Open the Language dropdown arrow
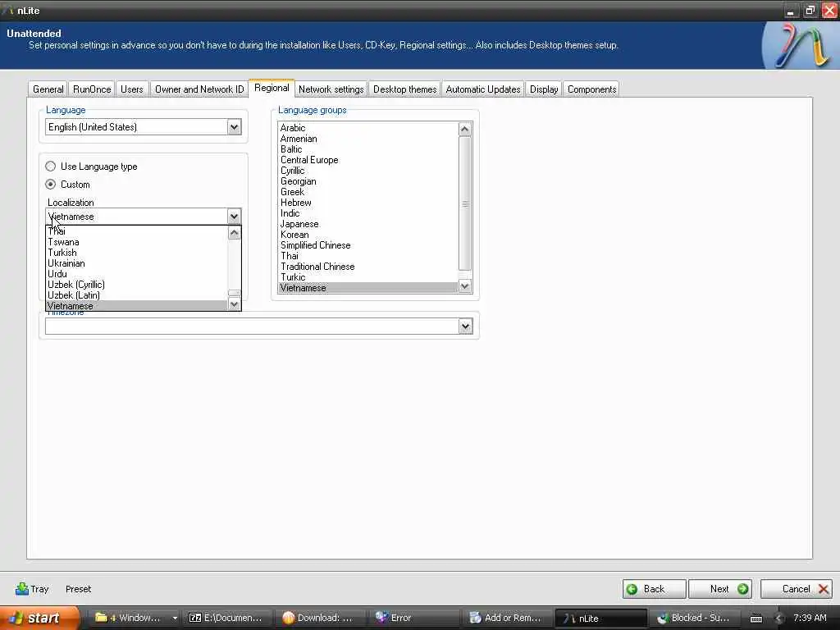The image size is (840, 630). tap(234, 127)
